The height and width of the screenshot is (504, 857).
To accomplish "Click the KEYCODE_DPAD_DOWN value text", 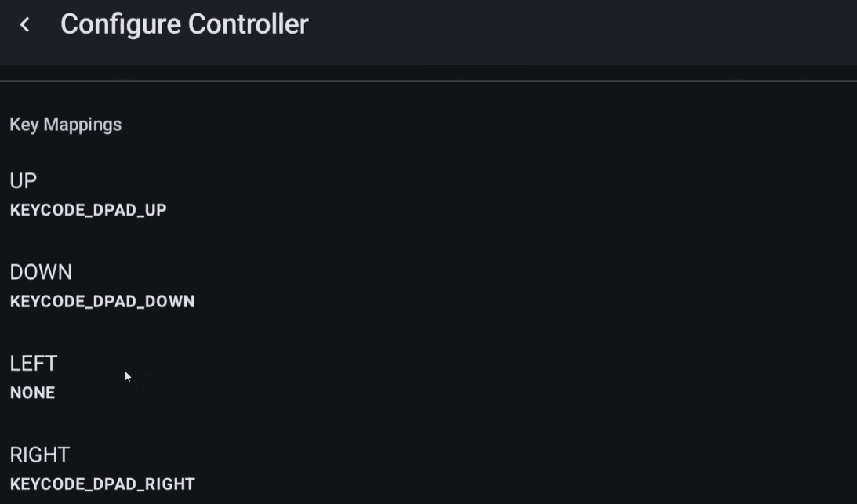I will tap(102, 301).
